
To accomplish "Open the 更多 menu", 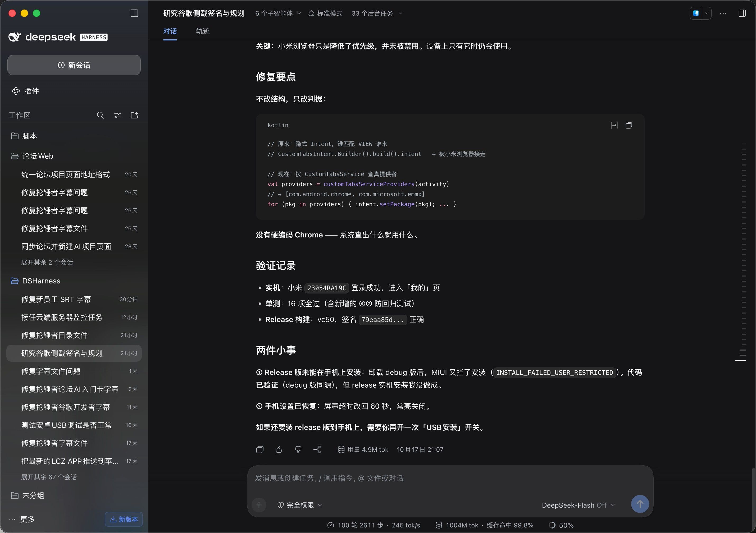I will tap(22, 519).
